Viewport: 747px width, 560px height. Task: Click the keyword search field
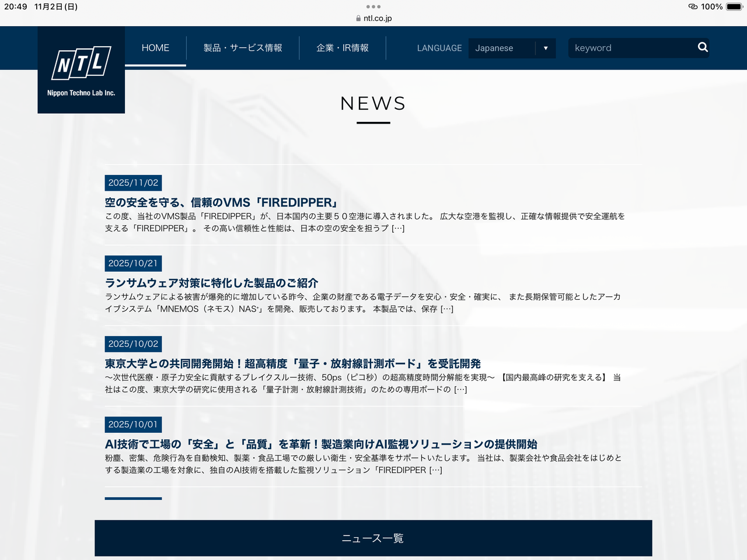pyautogui.click(x=630, y=48)
